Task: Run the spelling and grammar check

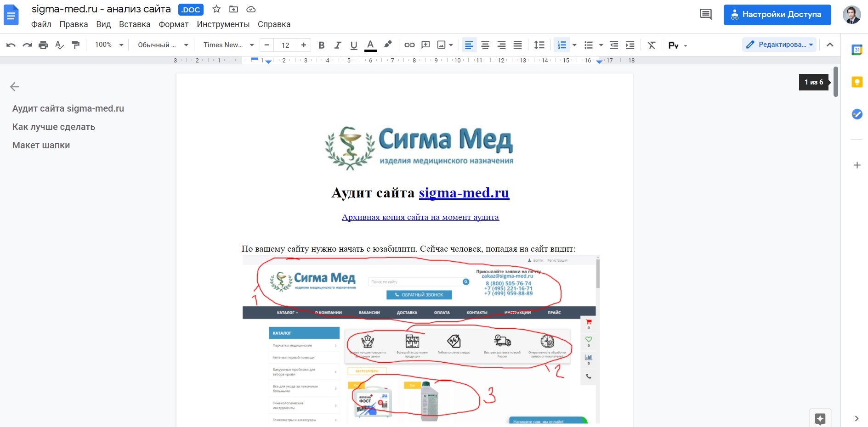Action: (x=60, y=45)
